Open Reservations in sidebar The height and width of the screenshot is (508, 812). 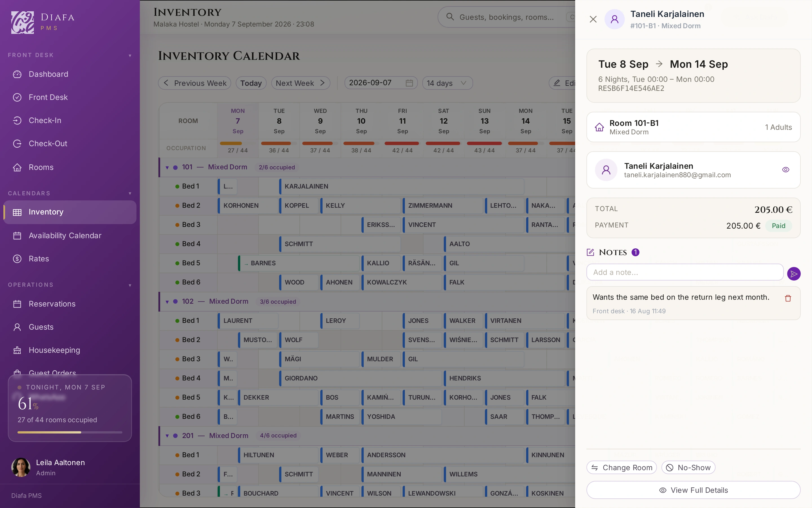(x=70, y=304)
